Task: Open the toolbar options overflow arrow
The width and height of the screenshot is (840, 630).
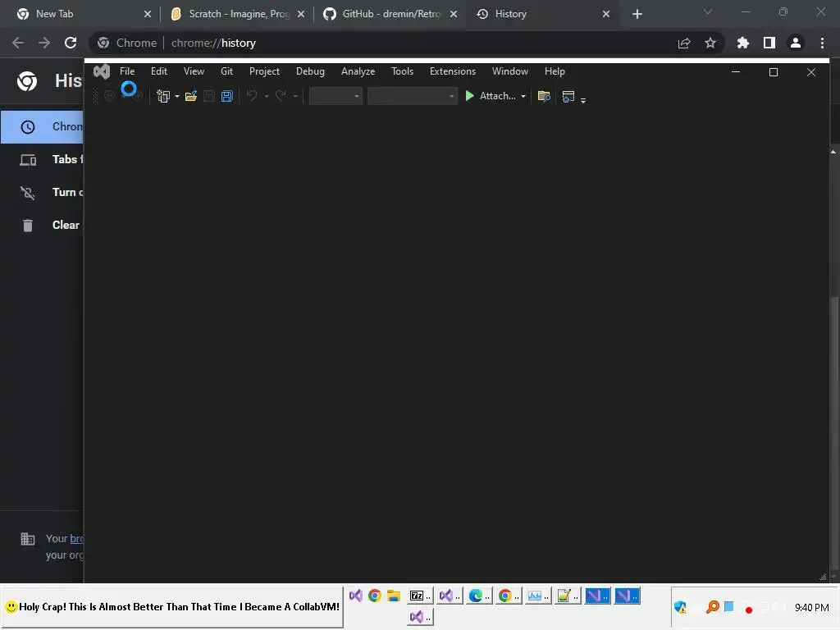Action: coord(583,99)
